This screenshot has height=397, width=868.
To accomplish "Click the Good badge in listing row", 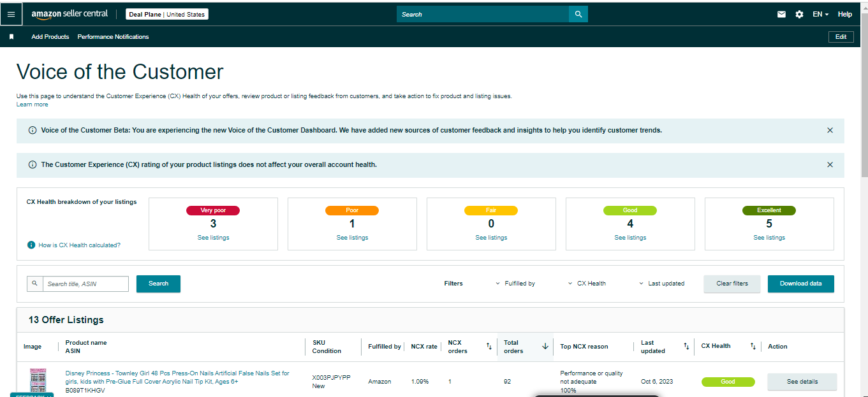I will pyautogui.click(x=728, y=382).
